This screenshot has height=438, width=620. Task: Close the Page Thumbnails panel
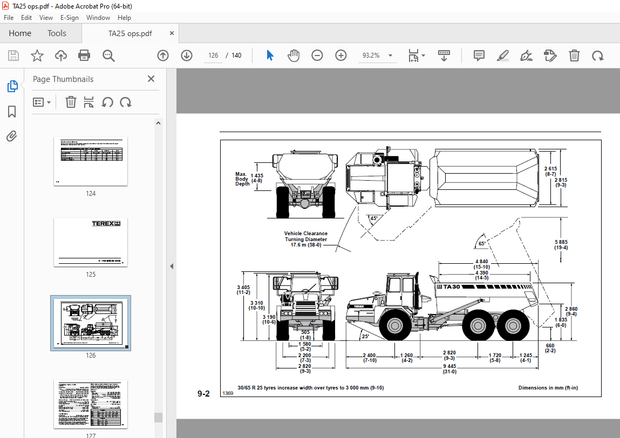[x=151, y=79]
